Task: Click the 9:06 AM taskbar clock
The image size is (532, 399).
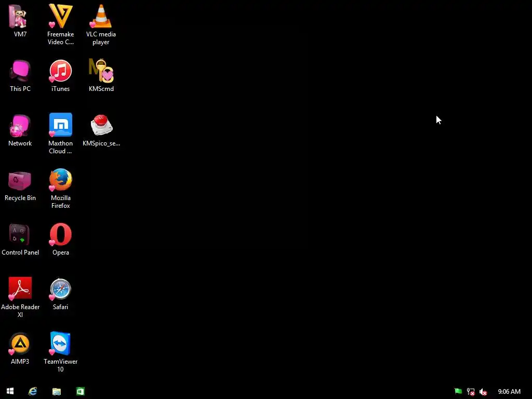Action: tap(509, 392)
